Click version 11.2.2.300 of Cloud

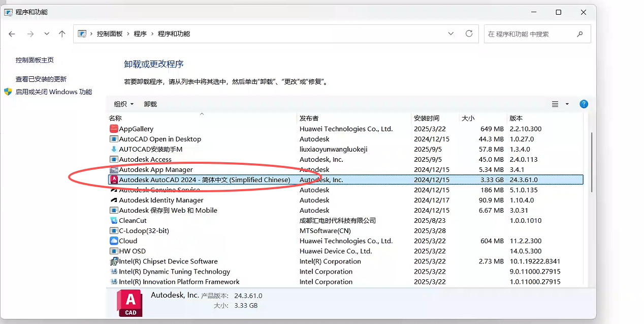(x=526, y=241)
